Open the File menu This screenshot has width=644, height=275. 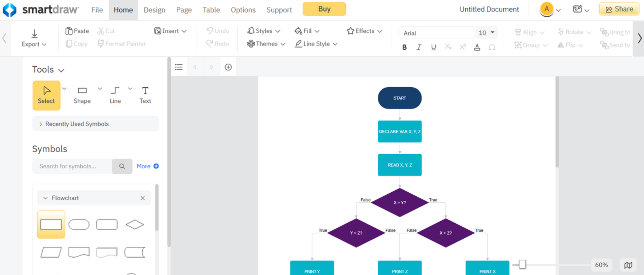click(97, 10)
